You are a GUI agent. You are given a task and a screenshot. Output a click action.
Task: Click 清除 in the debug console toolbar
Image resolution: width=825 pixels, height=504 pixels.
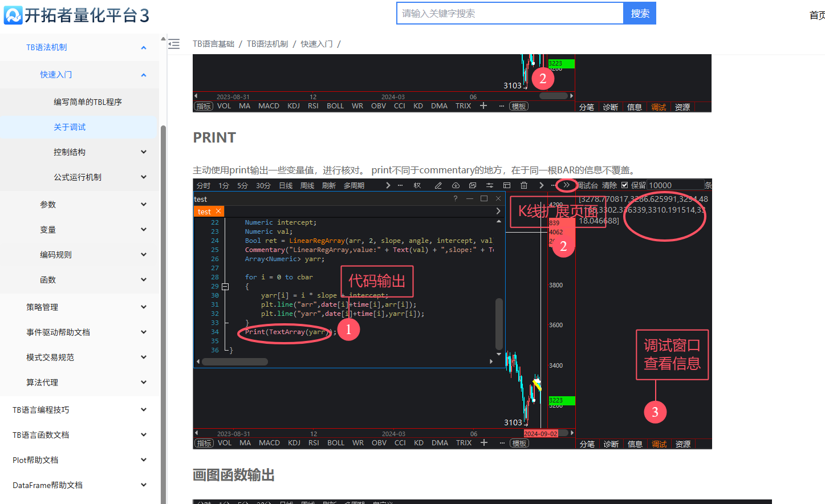[x=609, y=185]
